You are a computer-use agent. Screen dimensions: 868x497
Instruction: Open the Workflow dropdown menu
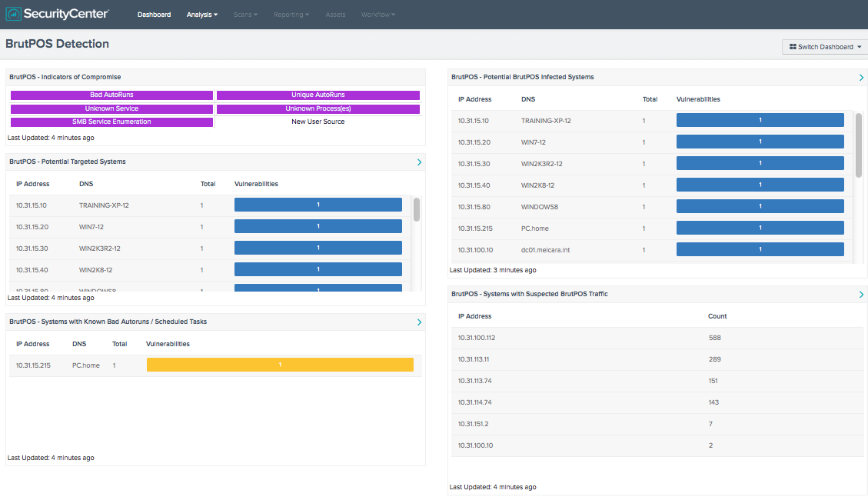click(x=378, y=15)
